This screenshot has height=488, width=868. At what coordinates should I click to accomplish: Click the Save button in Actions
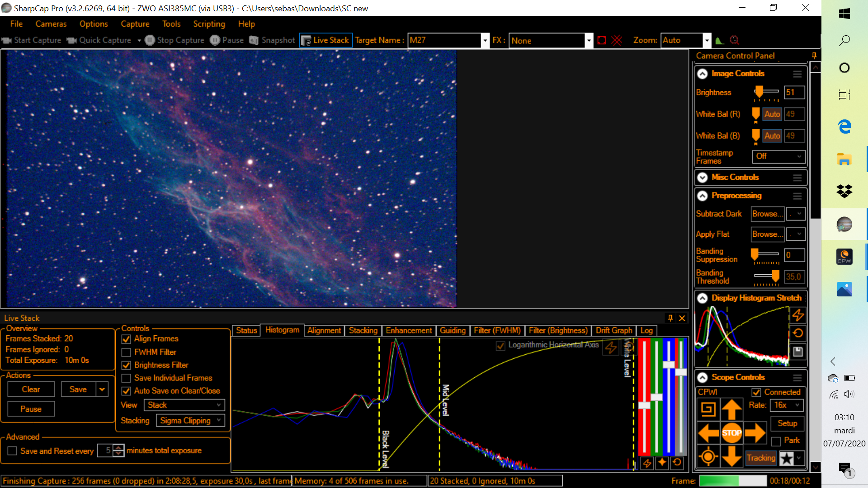pyautogui.click(x=78, y=389)
